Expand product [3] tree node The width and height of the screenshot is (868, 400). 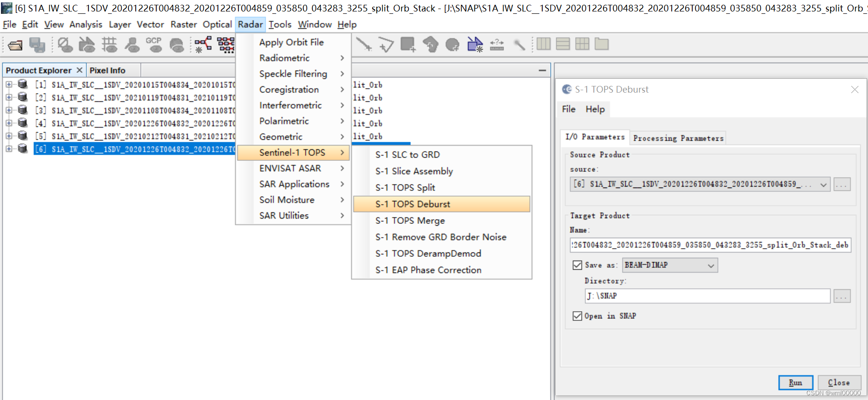pyautogui.click(x=9, y=110)
